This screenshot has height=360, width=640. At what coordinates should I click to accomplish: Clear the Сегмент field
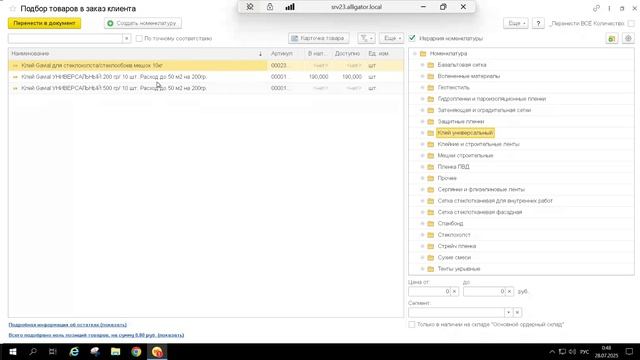(517, 312)
